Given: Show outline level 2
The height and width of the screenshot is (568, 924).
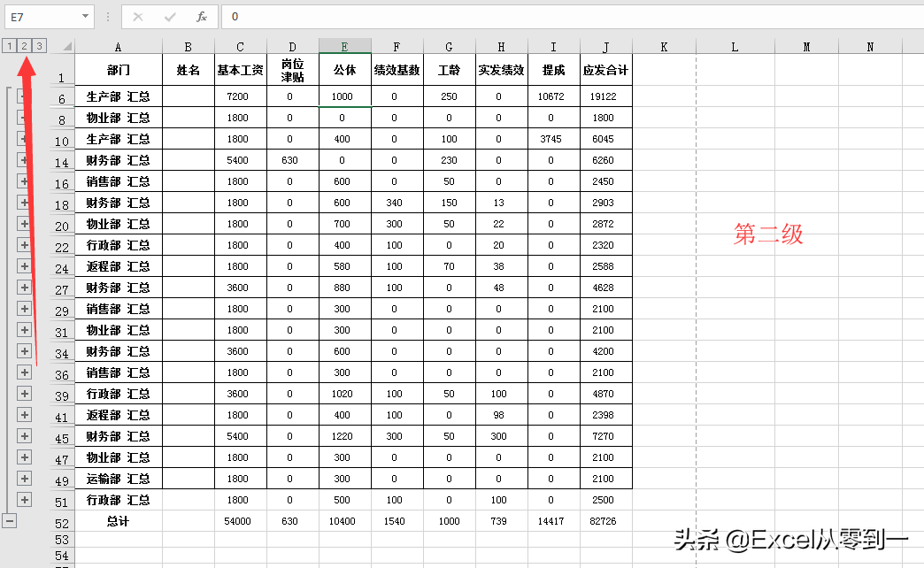Looking at the screenshot, I should (24, 45).
